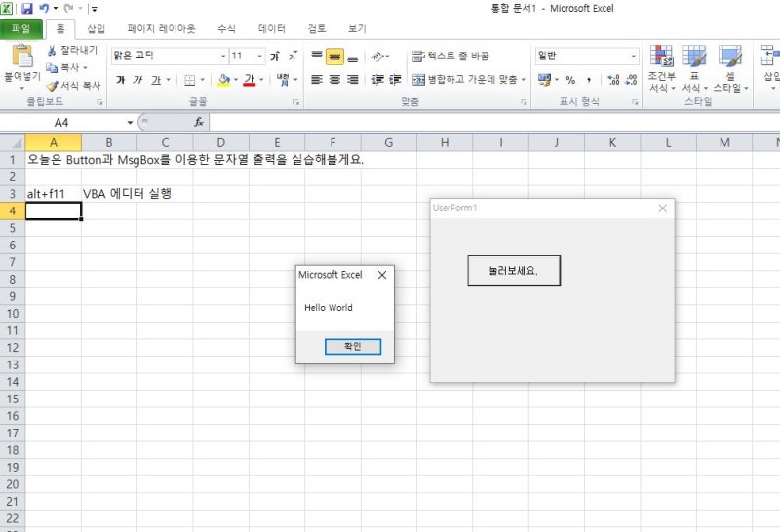The image size is (780, 532).
Task: Click the Paste clipboard icon
Action: click(x=22, y=56)
